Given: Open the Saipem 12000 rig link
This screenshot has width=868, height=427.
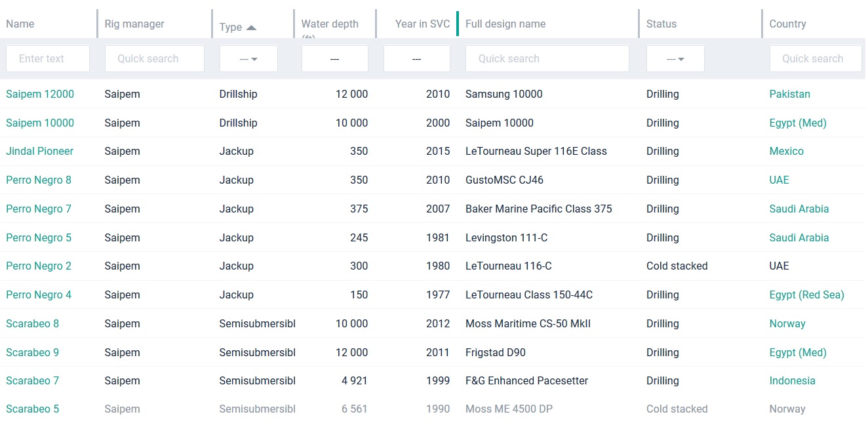Looking at the screenshot, I should [40, 94].
